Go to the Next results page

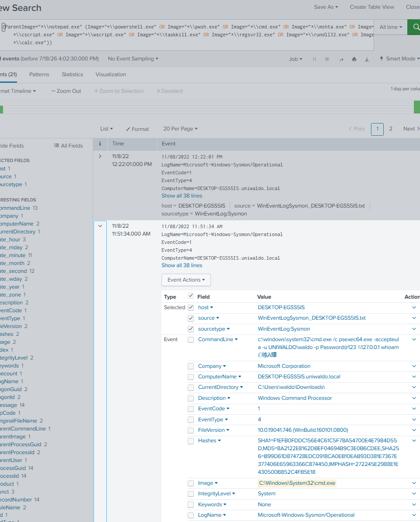pyautogui.click(x=411, y=129)
